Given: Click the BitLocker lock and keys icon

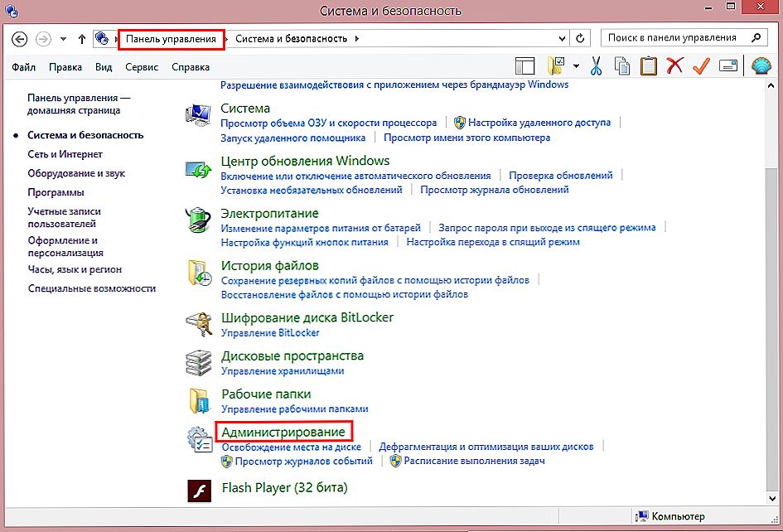Looking at the screenshot, I should pyautogui.click(x=199, y=325).
